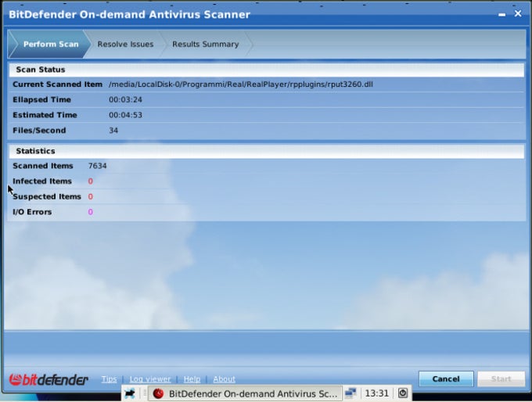532x402 pixels.
Task: Click the Files/Second label
Action: click(39, 131)
